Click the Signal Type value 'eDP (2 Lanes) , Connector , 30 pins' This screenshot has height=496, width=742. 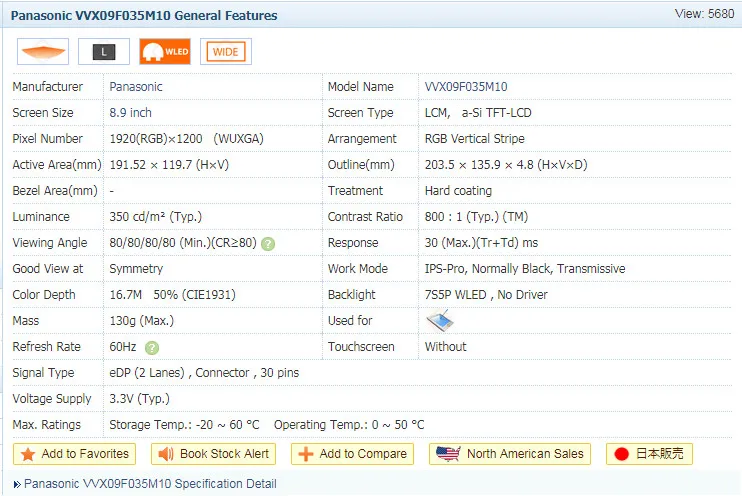(x=204, y=373)
